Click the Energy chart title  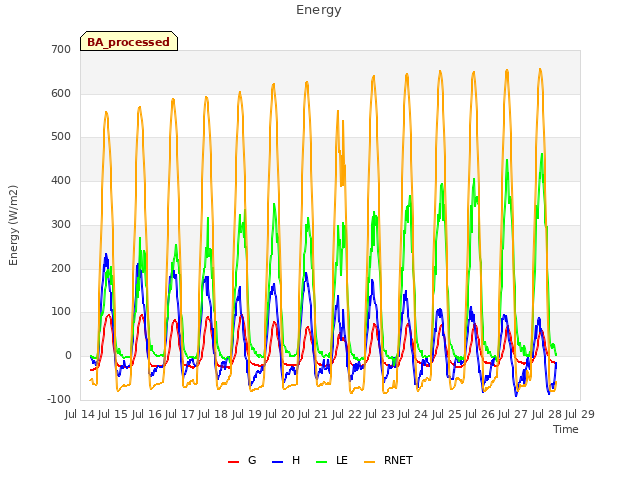319,10
